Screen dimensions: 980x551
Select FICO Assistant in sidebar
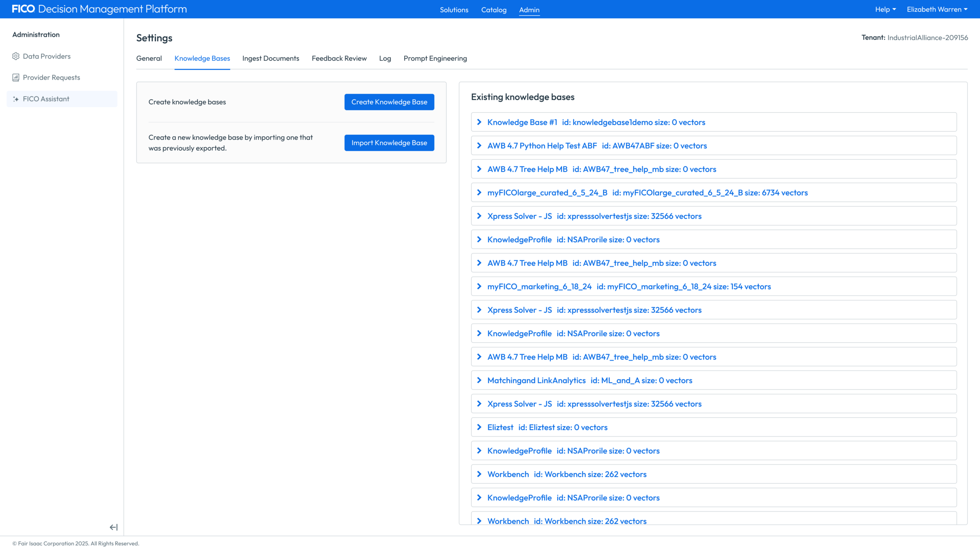click(x=62, y=99)
